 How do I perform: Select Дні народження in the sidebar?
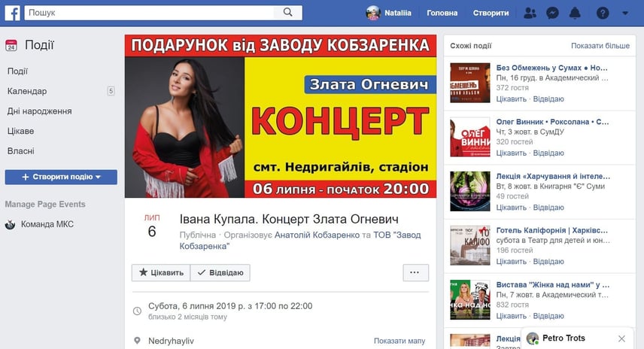click(x=39, y=111)
